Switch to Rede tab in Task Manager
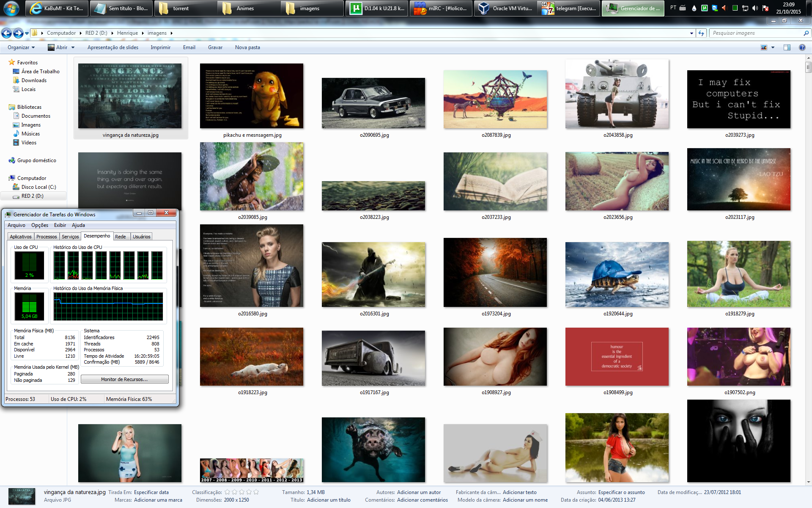This screenshot has height=508, width=812. pos(121,237)
